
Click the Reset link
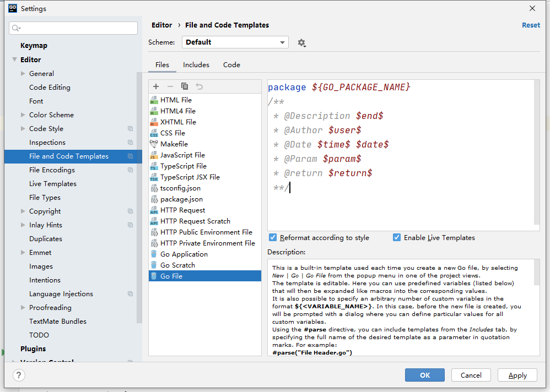coord(531,25)
